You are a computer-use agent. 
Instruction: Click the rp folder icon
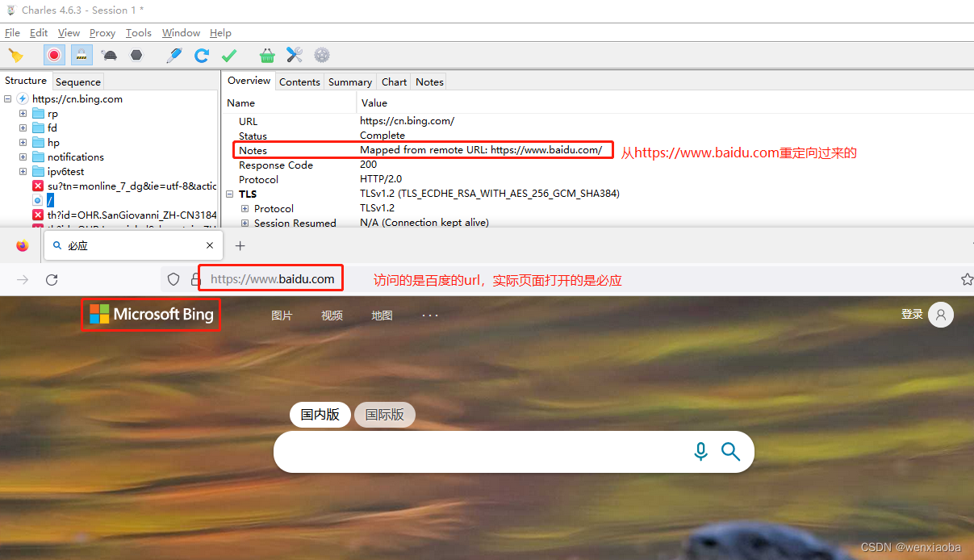[x=38, y=114]
